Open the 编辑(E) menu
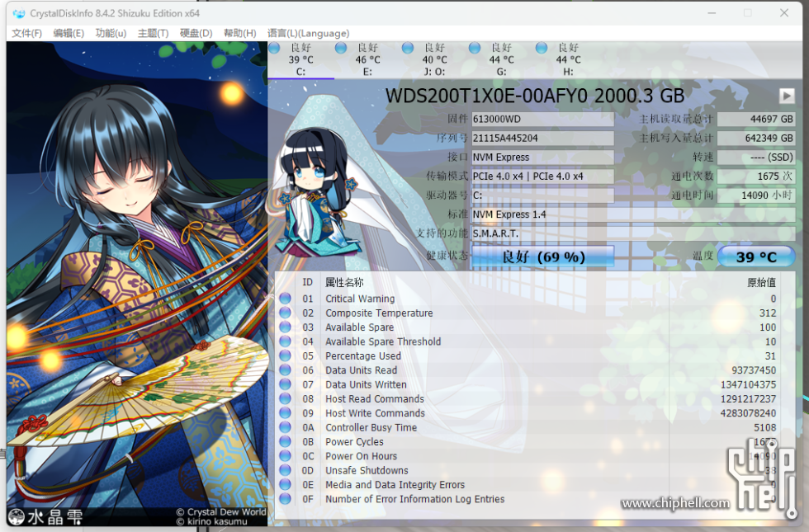This screenshot has height=532, width=809. (x=69, y=33)
